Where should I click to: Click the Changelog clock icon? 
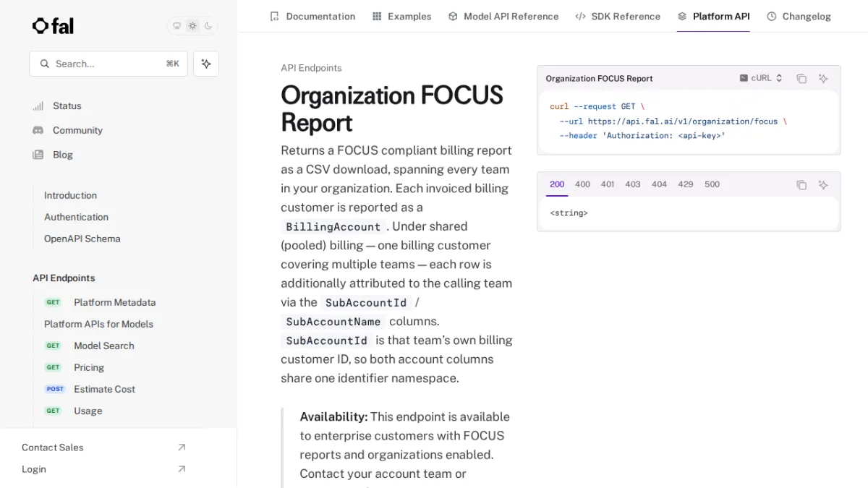point(772,16)
